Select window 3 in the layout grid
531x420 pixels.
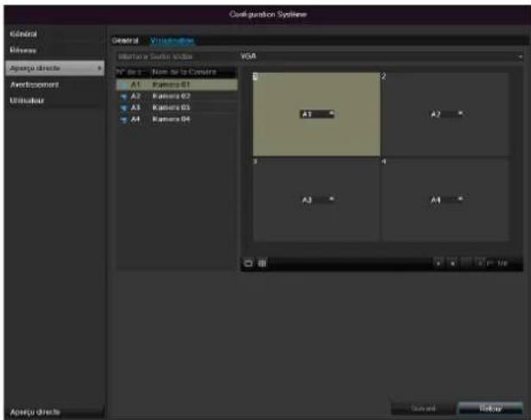316,200
